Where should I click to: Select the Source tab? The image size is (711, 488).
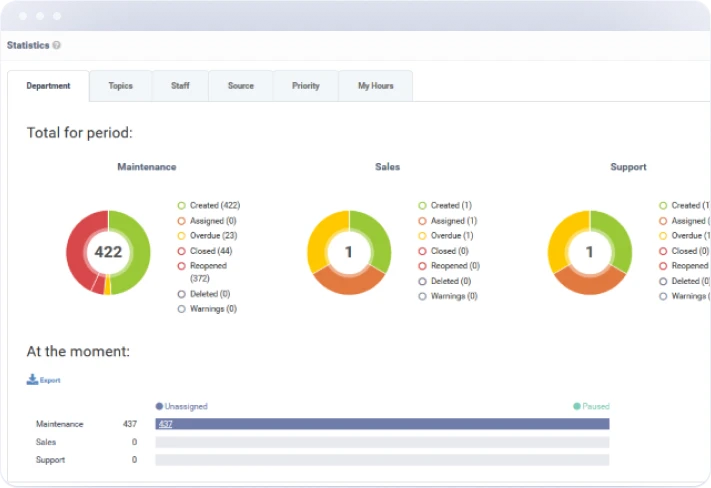[x=241, y=86]
